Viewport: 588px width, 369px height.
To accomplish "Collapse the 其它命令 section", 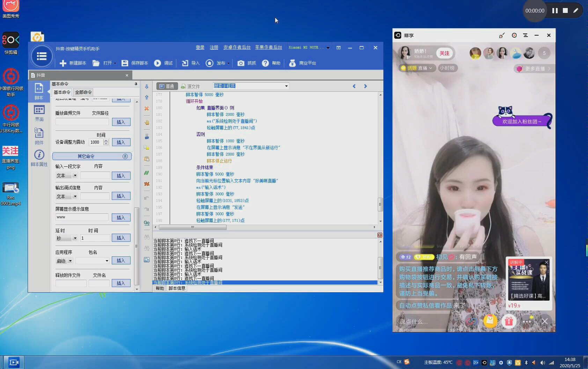I will click(x=125, y=156).
